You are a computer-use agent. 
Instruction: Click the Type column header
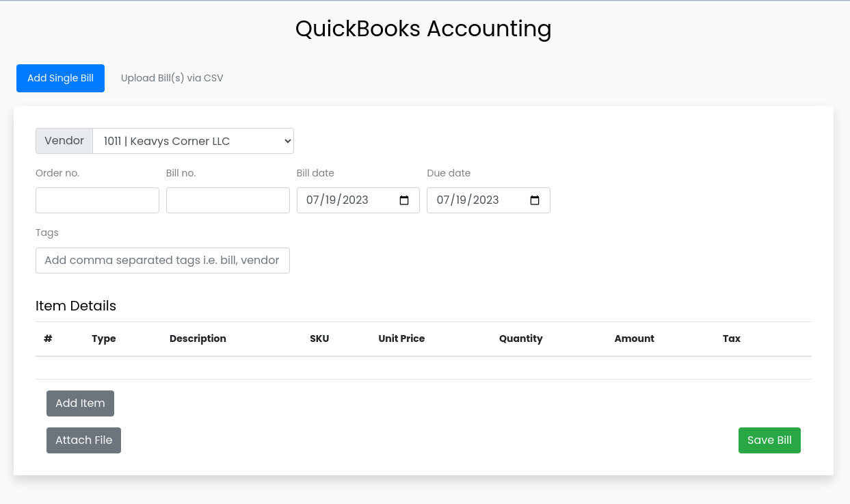(x=104, y=339)
